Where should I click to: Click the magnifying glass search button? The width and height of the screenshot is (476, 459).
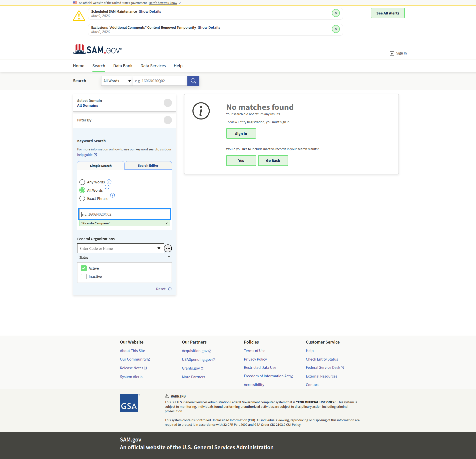(x=193, y=81)
